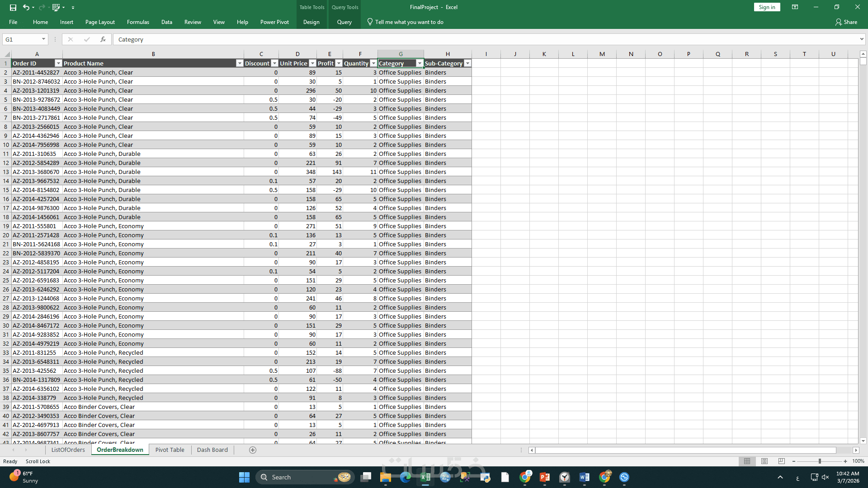Click the zoom slider handle

click(820, 461)
